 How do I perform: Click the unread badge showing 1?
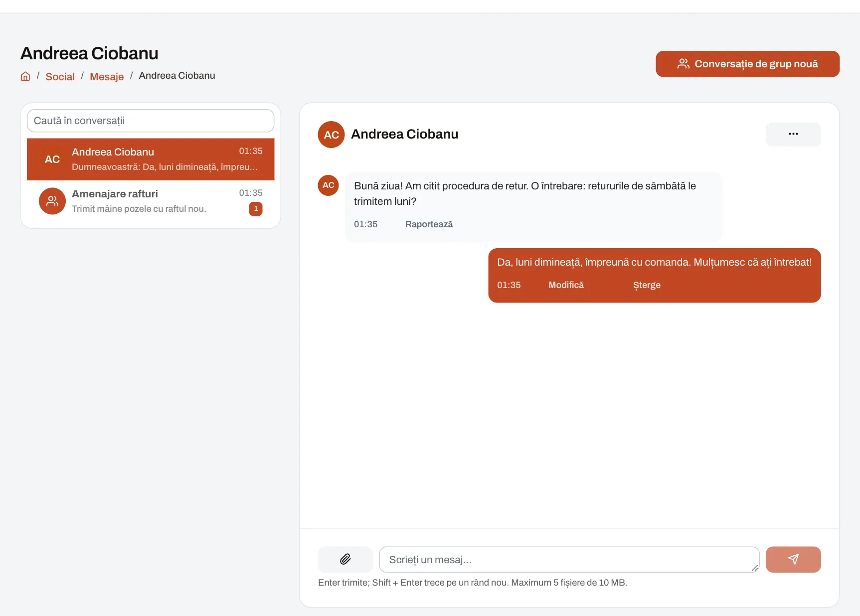(256, 209)
